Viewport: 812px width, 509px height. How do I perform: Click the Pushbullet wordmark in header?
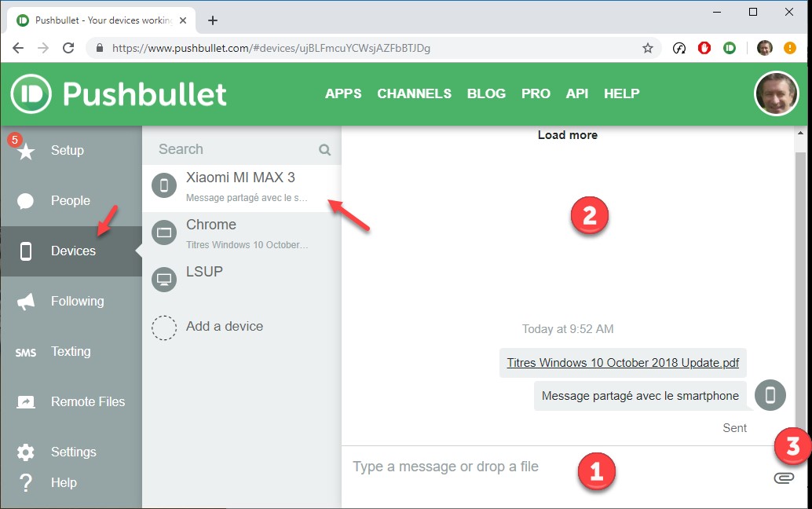coord(144,94)
